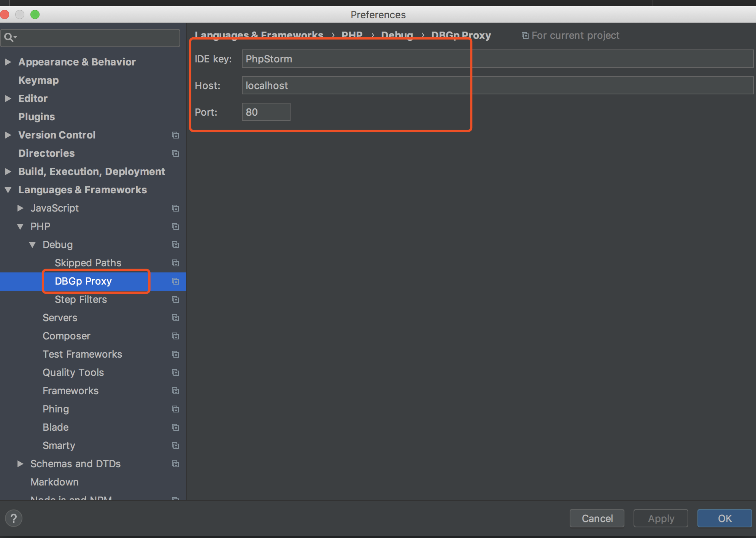
Task: Expand Build, Execution, Deployment section
Action: (x=8, y=171)
